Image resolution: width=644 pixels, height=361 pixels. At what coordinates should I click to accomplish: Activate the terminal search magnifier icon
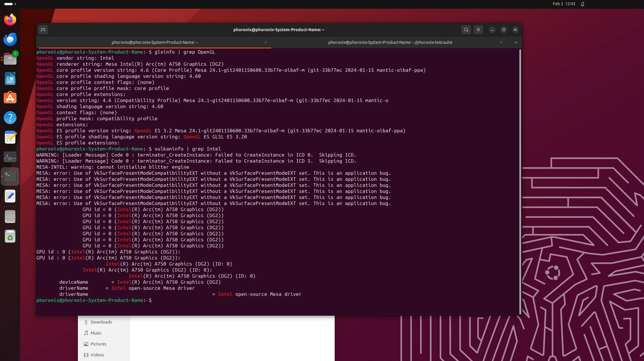[x=466, y=30]
